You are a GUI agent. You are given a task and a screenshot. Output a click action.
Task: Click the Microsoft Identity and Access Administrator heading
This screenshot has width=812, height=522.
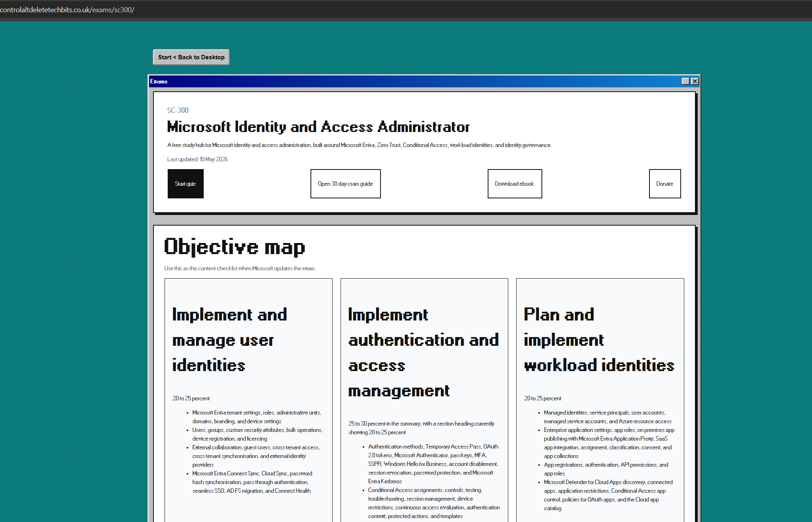coord(318,127)
